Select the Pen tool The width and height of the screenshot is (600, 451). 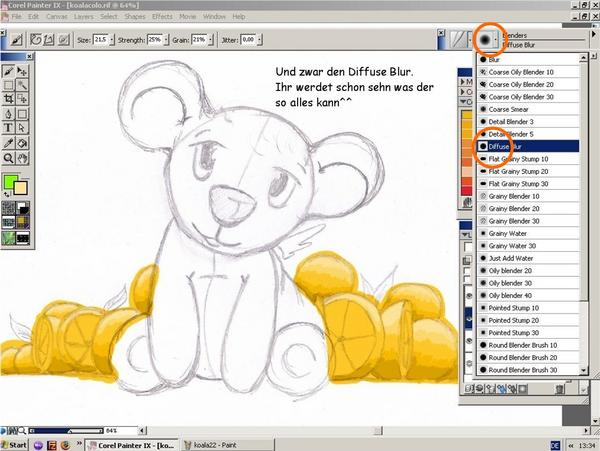(8, 114)
